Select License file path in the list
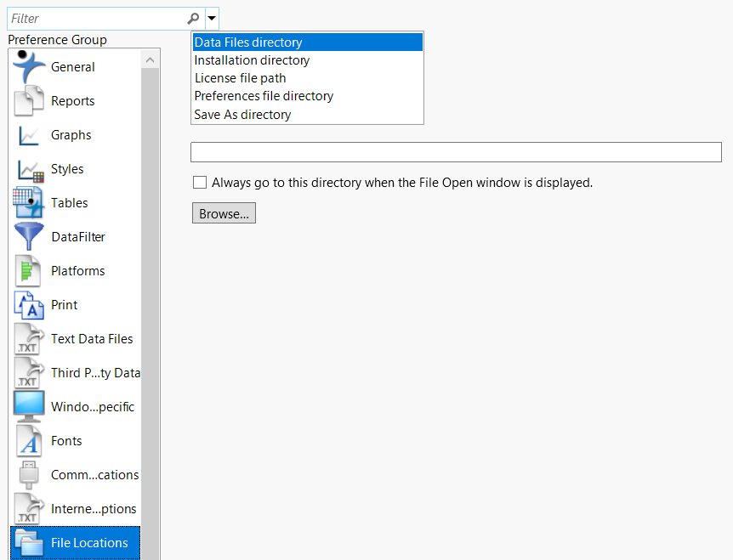Viewport: 733px width, 560px height. pos(240,78)
